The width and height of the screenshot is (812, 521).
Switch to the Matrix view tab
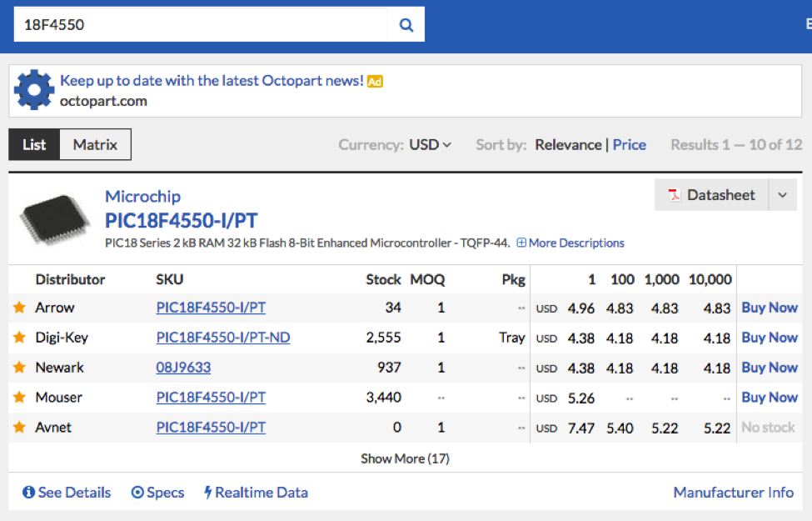click(95, 145)
